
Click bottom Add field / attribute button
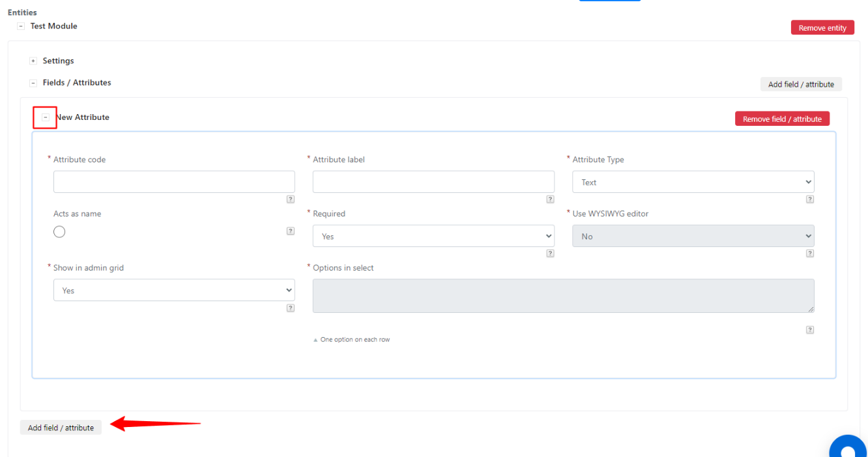(x=61, y=428)
